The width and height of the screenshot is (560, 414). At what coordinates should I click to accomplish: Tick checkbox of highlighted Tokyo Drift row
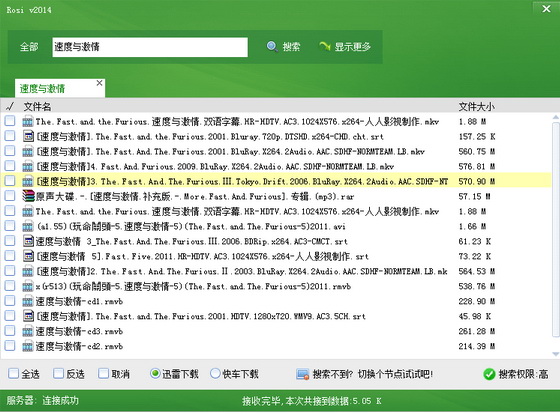tap(10, 181)
